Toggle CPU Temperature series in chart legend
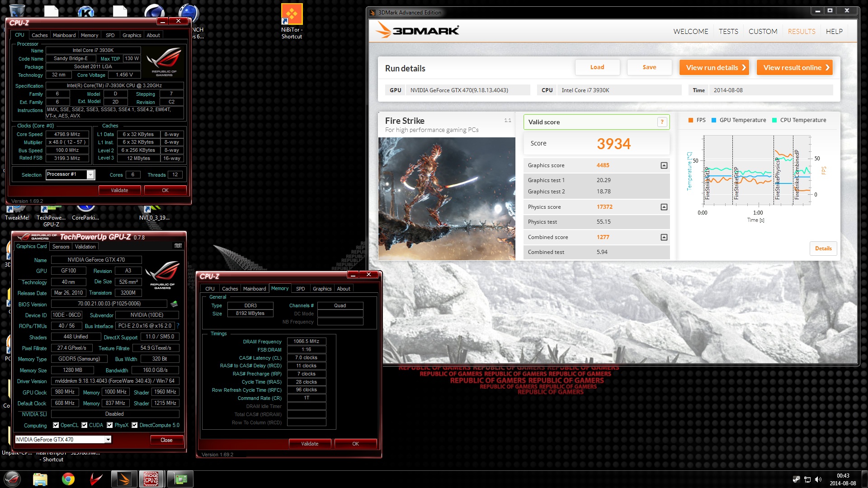This screenshot has width=868, height=488. click(799, 120)
